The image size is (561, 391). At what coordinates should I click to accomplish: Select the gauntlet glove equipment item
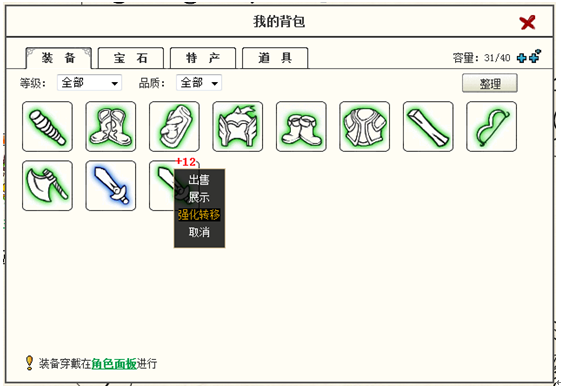pyautogui.click(x=174, y=126)
